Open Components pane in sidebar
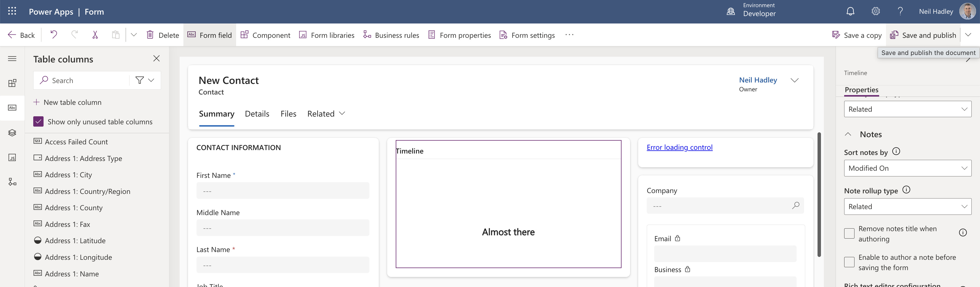The height and width of the screenshot is (287, 980). pyautogui.click(x=12, y=83)
